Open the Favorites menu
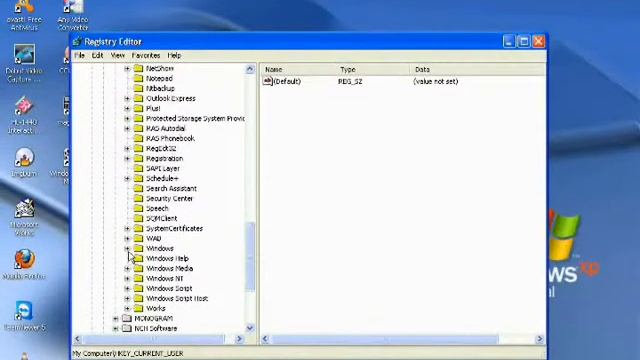The image size is (640, 360). 146,56
